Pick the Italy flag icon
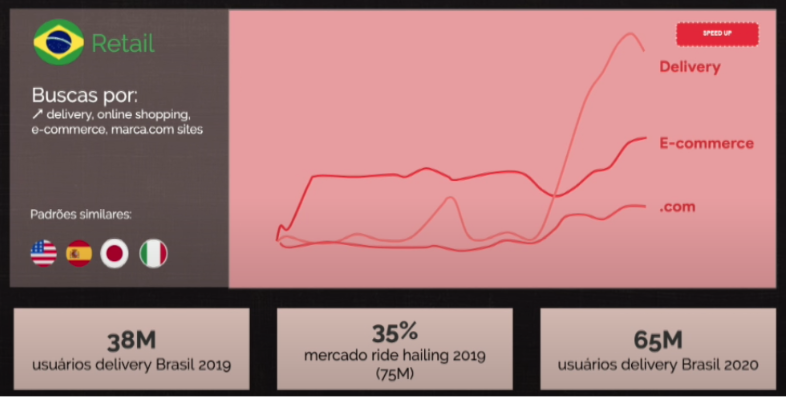The image size is (786, 397). click(x=153, y=253)
